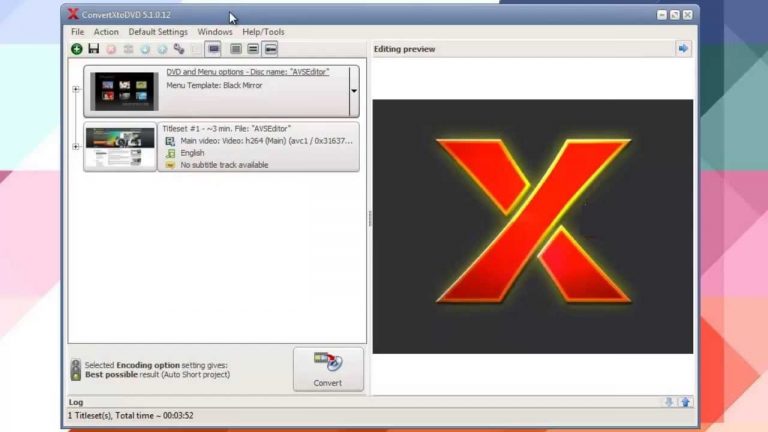Expand the DVD and Menu options node

click(76, 89)
